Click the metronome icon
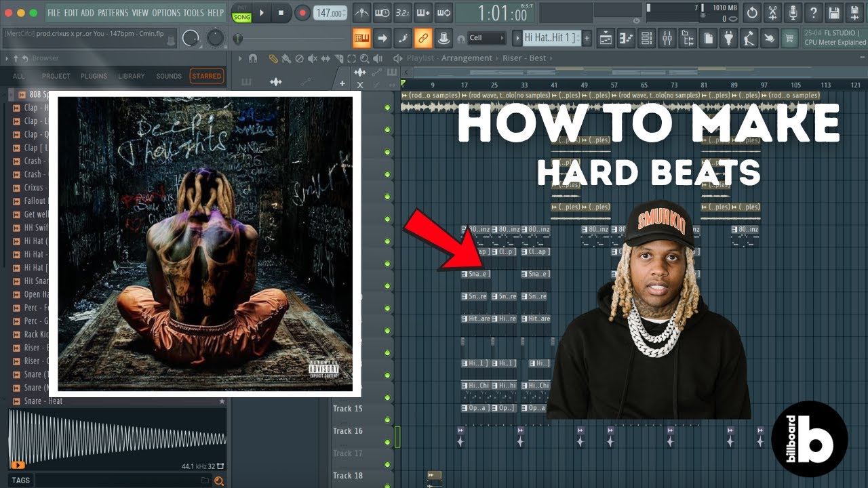Viewport: 868px width, 488px height. (x=362, y=12)
